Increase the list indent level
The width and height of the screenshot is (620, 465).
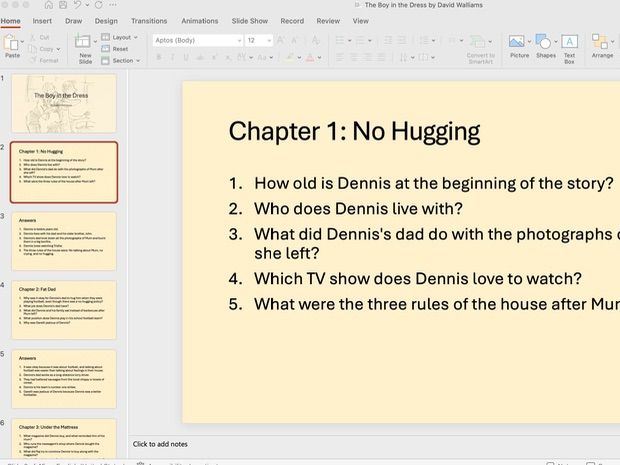(401, 40)
